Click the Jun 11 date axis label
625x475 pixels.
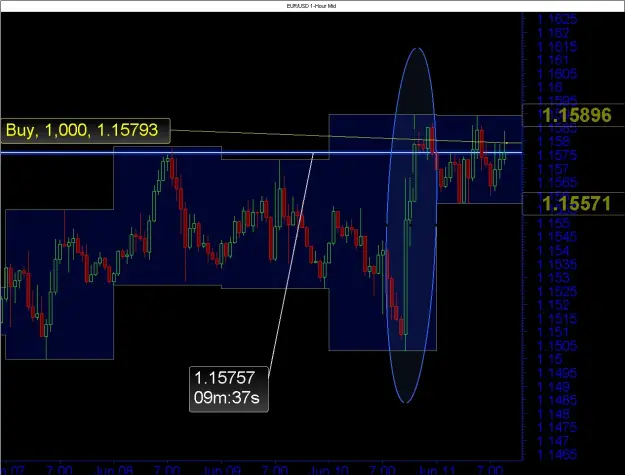[436, 470]
